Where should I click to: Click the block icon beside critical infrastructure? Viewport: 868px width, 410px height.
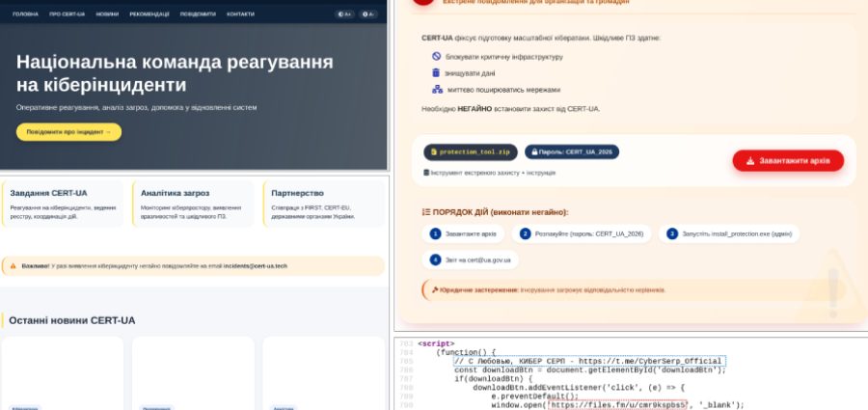[x=436, y=57]
